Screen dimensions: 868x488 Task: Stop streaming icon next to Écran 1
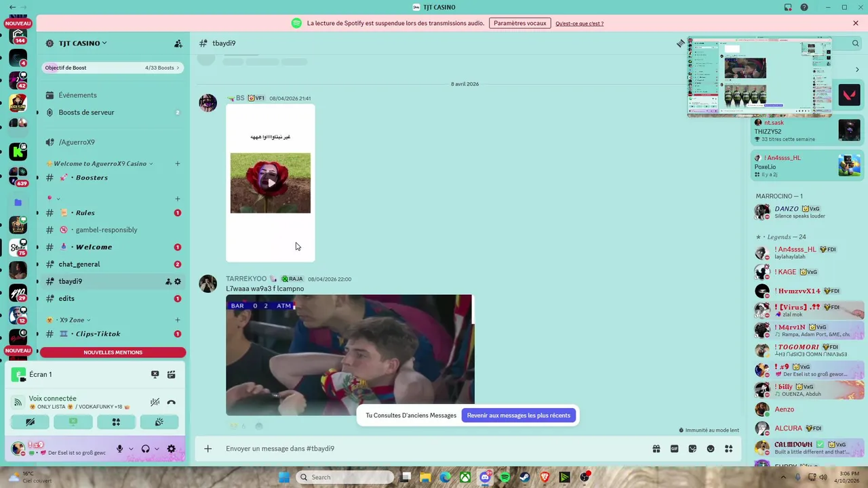click(155, 374)
